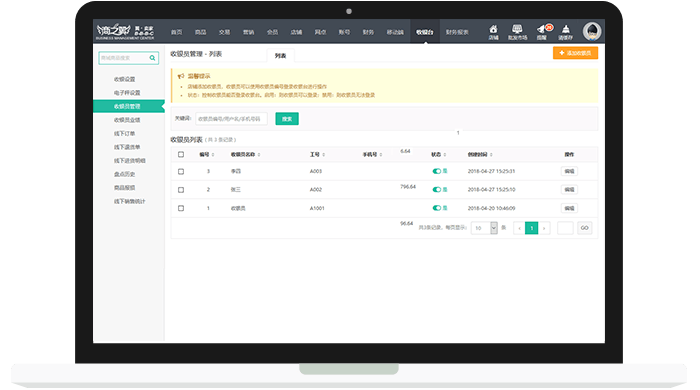Tick the select-all checkbox in table header
Viewport: 700px width, 390px height.
coord(181,154)
